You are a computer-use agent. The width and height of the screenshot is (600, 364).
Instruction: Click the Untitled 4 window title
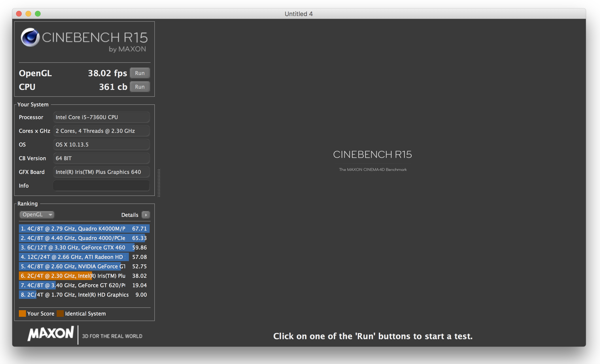(x=299, y=14)
